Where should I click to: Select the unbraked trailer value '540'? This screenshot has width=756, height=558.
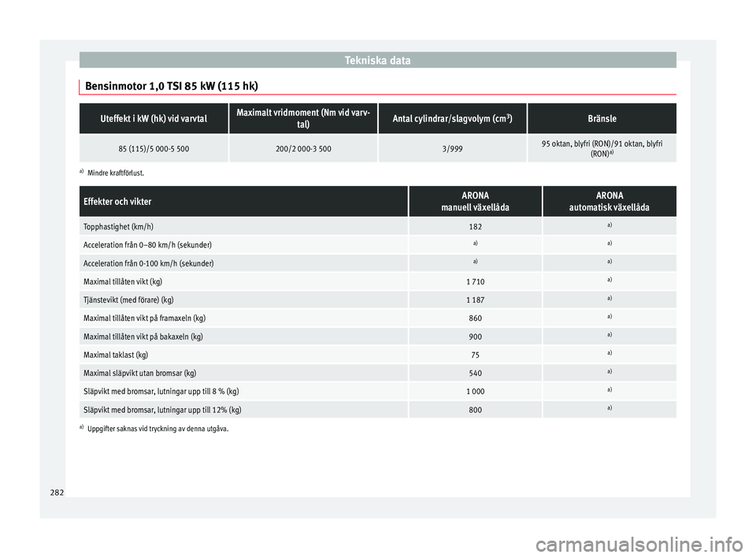coord(476,373)
